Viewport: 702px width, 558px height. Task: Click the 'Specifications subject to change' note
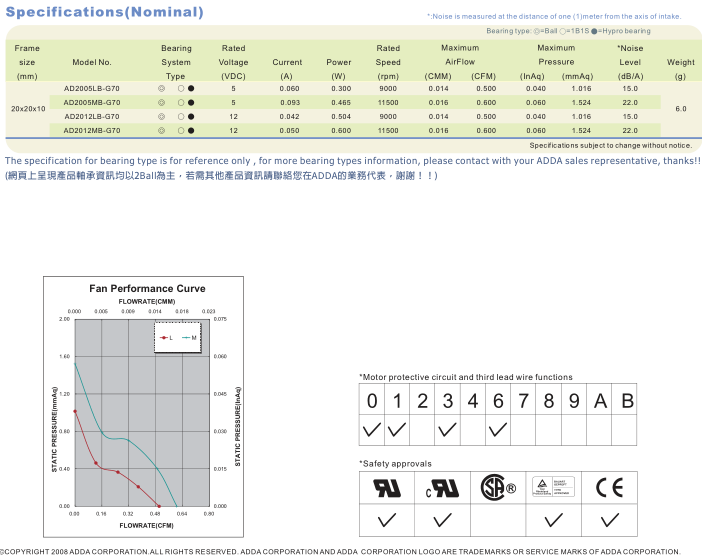pos(611,146)
